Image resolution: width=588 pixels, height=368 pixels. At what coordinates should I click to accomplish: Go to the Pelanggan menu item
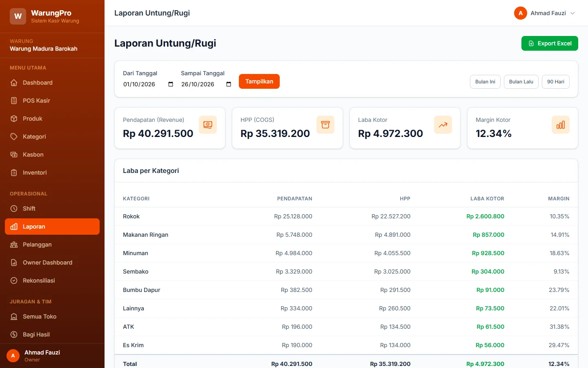click(52, 245)
